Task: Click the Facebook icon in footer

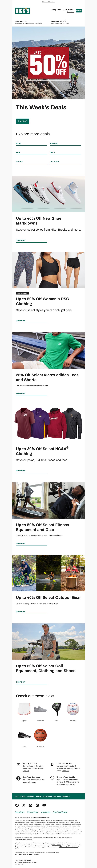Action: pyautogui.click(x=17, y=805)
